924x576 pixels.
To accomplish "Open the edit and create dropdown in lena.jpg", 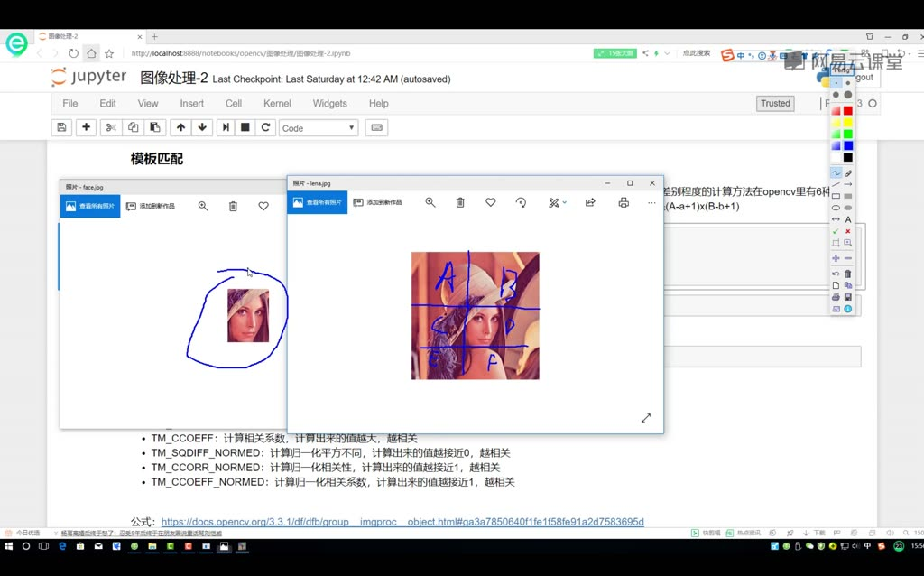I will tap(557, 202).
